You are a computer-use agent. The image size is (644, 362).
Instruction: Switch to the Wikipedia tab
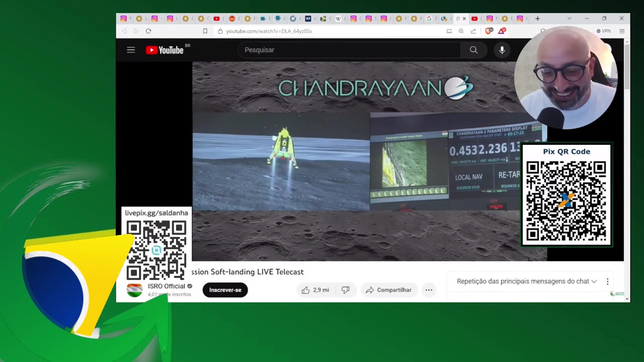click(339, 19)
